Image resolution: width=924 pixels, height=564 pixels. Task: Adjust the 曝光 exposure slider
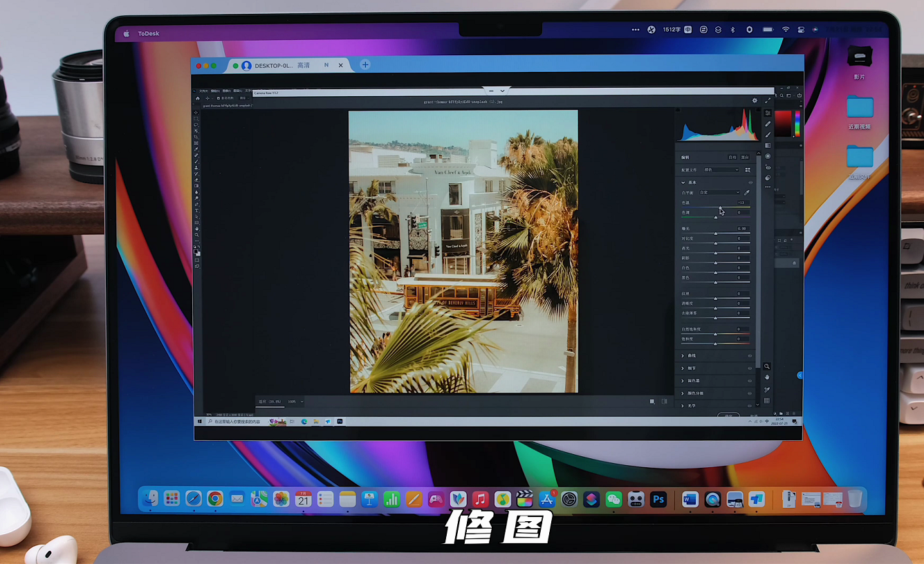tap(716, 234)
